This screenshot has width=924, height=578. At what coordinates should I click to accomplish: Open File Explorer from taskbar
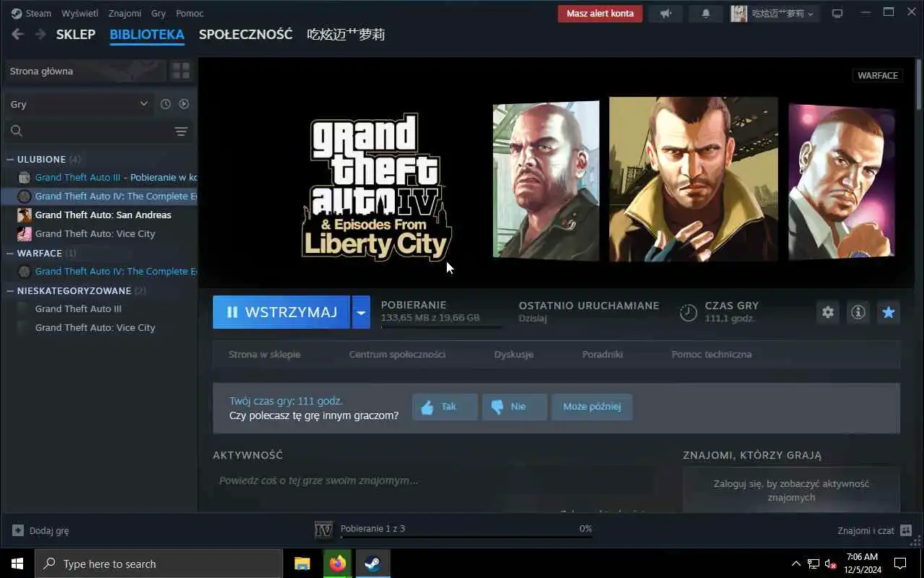(x=302, y=564)
